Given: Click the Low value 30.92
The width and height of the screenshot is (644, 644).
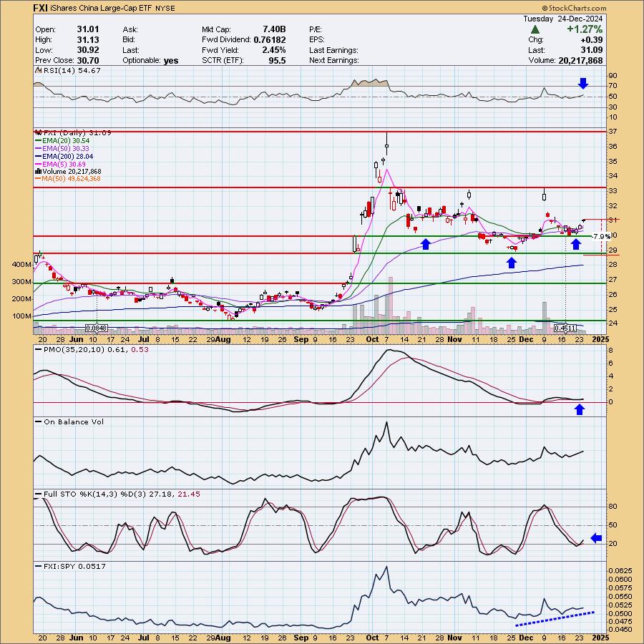Looking at the screenshot, I should (88, 49).
